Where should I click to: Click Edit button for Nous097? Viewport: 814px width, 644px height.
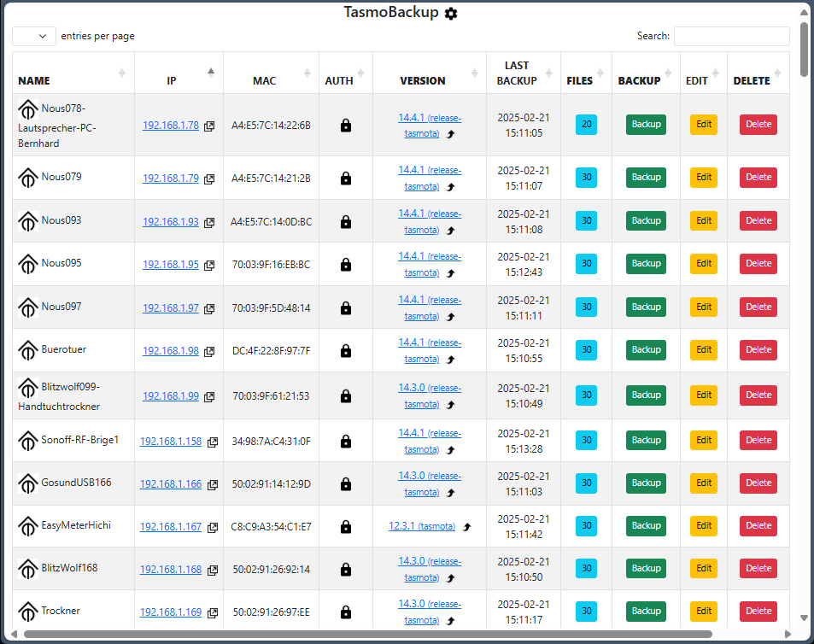[704, 307]
